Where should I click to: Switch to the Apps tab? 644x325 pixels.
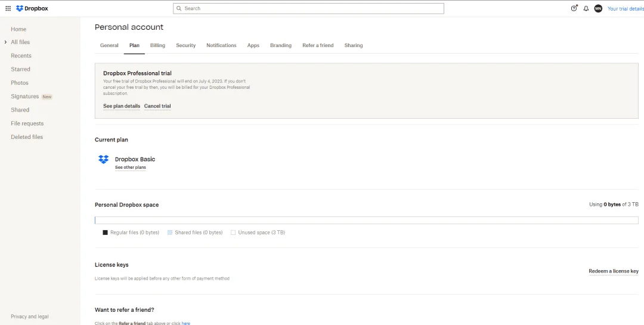click(x=253, y=45)
